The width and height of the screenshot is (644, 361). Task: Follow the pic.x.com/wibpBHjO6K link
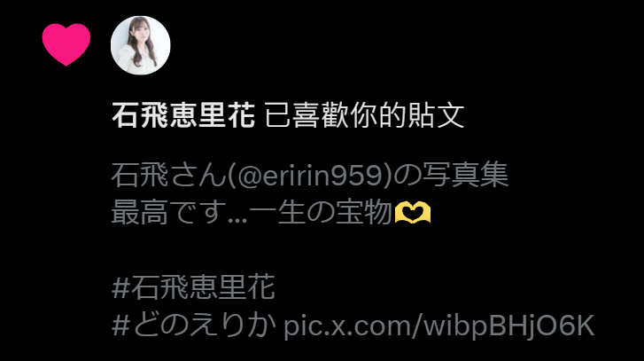[x=438, y=326]
